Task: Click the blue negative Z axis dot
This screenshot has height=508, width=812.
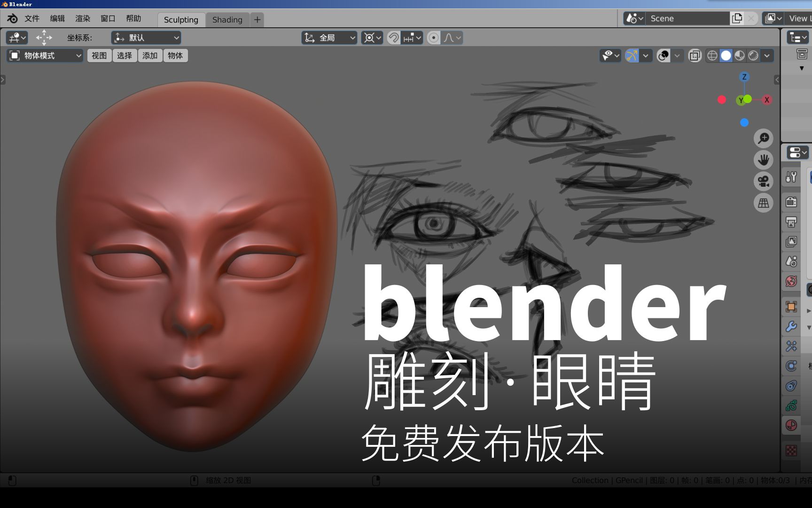Action: point(744,123)
